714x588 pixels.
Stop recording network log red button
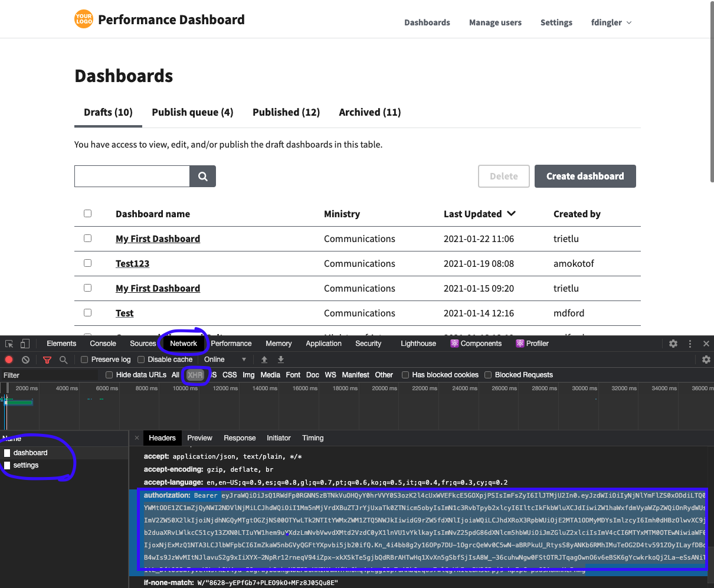[x=9, y=360]
